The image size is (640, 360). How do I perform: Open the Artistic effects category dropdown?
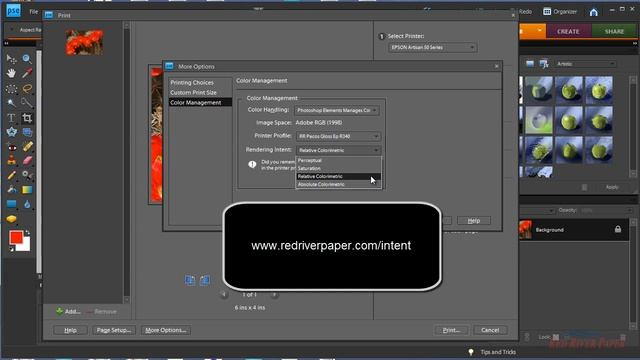(586, 64)
